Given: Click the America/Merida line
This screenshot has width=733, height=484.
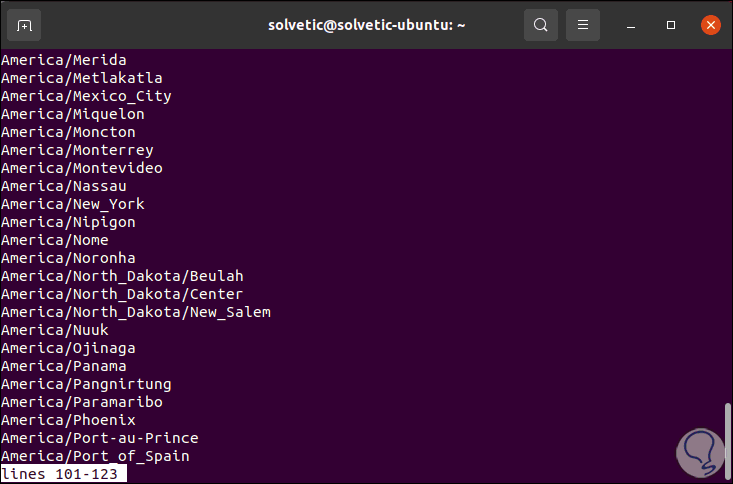Looking at the screenshot, I should pyautogui.click(x=63, y=60).
